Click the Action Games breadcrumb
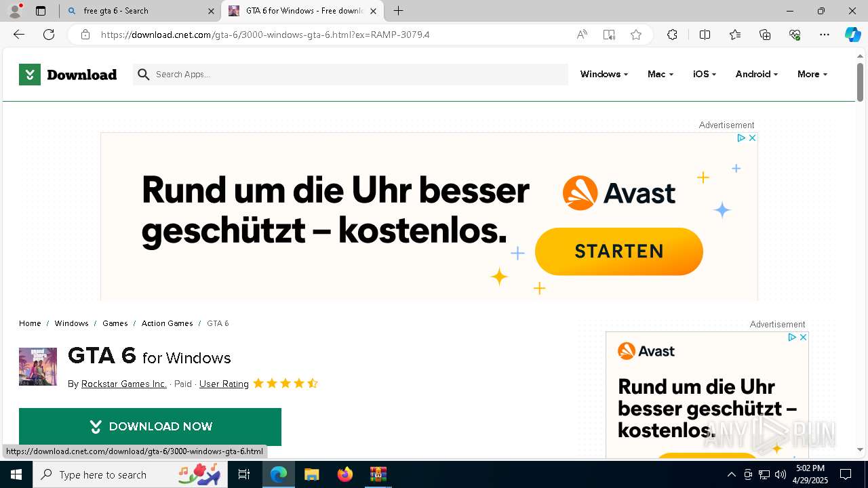Viewport: 868px width, 488px height. (167, 323)
